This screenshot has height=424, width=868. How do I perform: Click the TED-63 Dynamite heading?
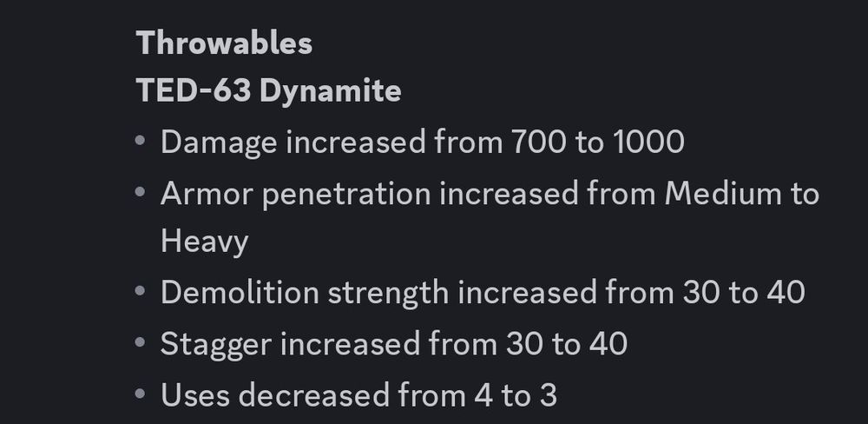(x=268, y=89)
